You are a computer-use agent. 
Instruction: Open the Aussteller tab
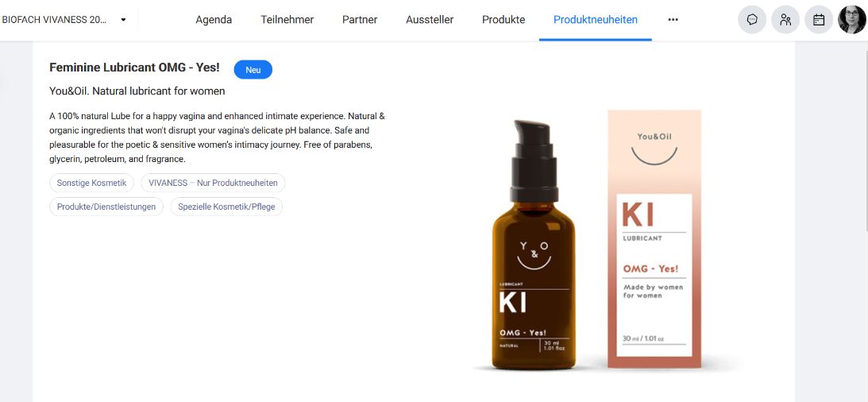click(430, 19)
